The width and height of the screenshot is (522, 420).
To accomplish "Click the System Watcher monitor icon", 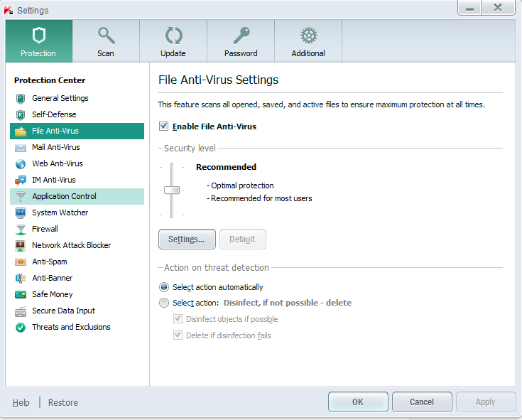I will point(21,212).
